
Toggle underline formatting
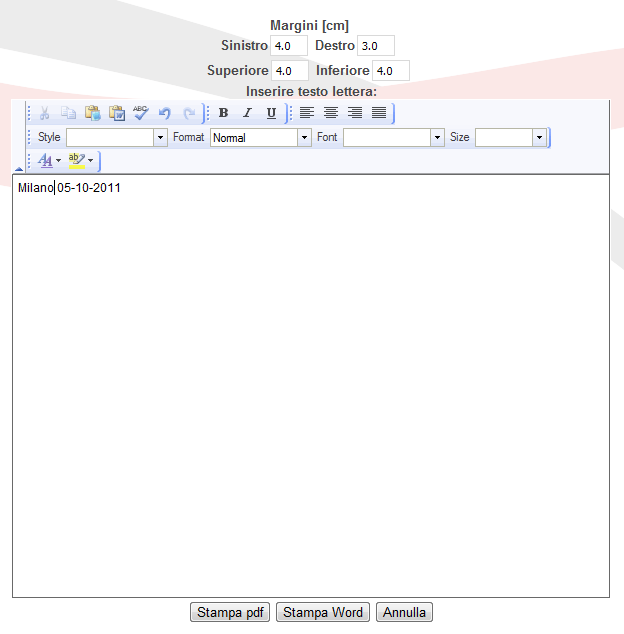pos(271,113)
